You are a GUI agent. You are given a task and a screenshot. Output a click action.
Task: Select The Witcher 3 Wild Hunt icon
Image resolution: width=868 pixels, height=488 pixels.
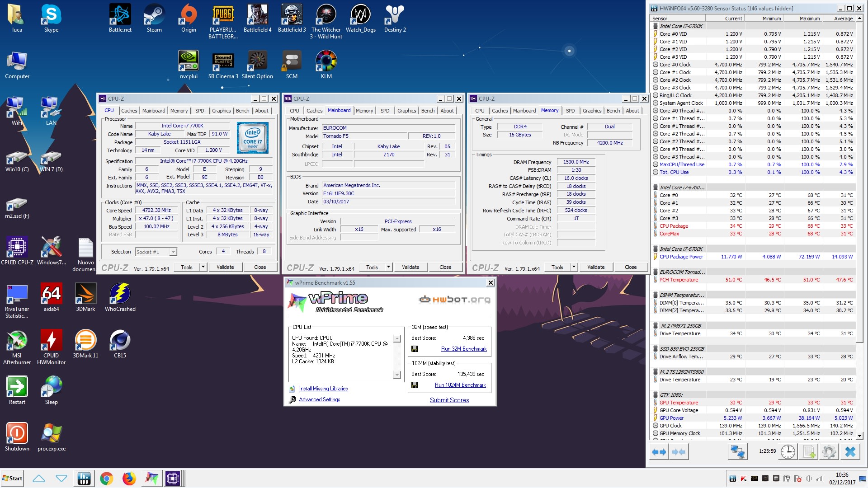(326, 21)
